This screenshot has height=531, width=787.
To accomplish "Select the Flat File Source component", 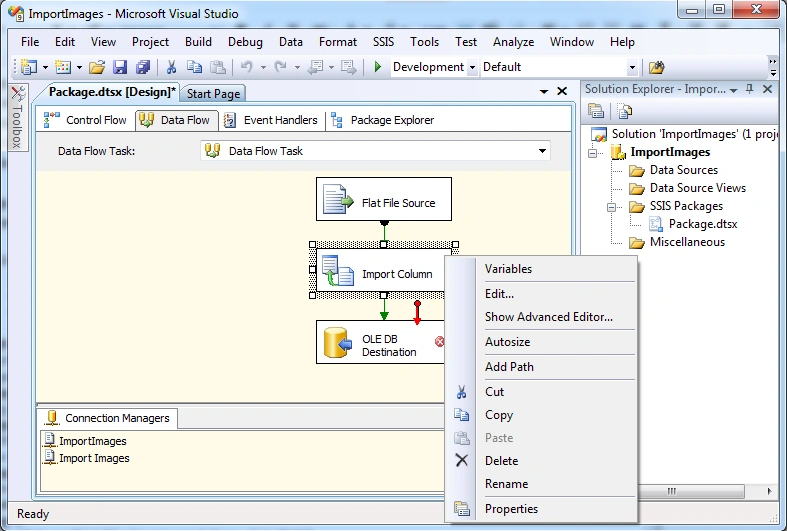I will pos(384,199).
